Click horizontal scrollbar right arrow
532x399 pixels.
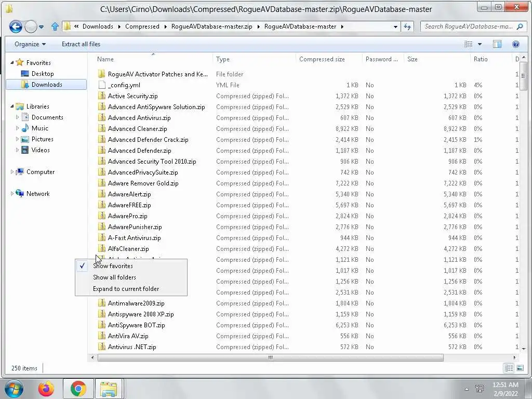coord(515,357)
